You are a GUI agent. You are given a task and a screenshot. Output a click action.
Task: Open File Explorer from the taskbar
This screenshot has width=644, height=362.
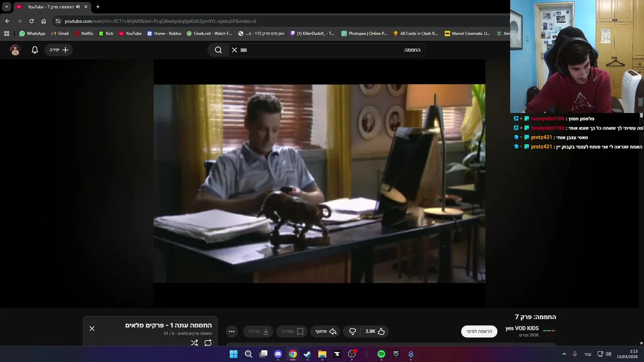click(322, 354)
